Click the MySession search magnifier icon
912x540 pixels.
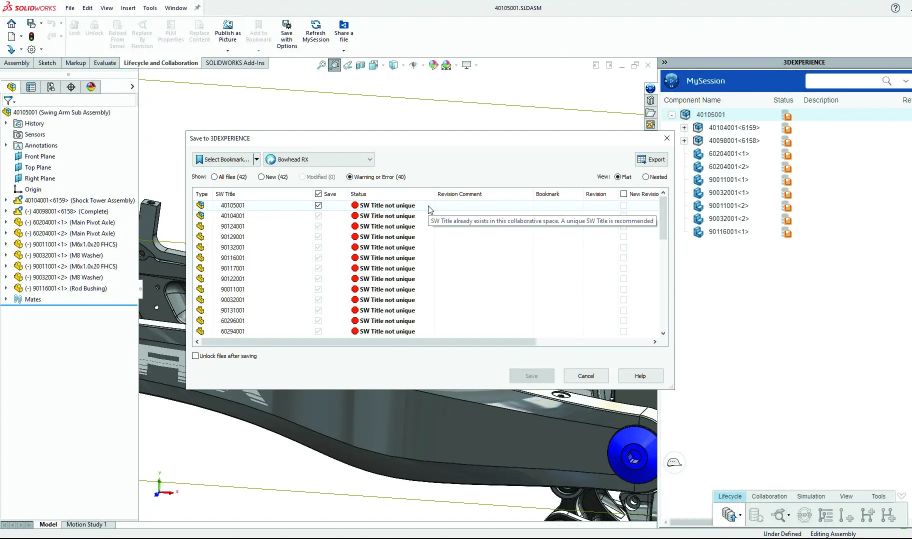tap(886, 80)
